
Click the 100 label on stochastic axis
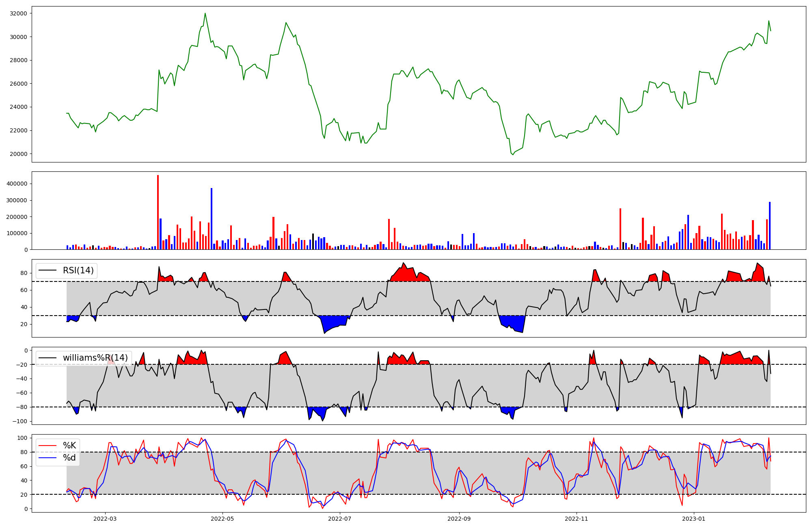click(x=23, y=438)
